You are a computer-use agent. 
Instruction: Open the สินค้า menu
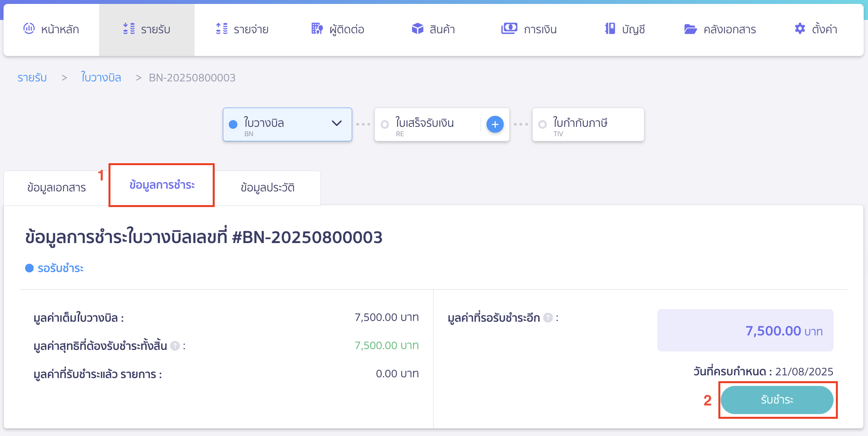[x=433, y=30]
